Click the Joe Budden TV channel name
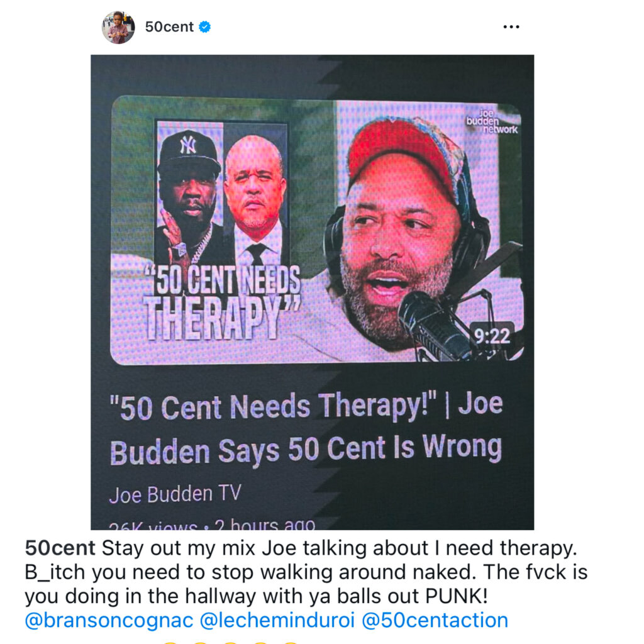Image resolution: width=644 pixels, height=644 pixels. pos(175,494)
